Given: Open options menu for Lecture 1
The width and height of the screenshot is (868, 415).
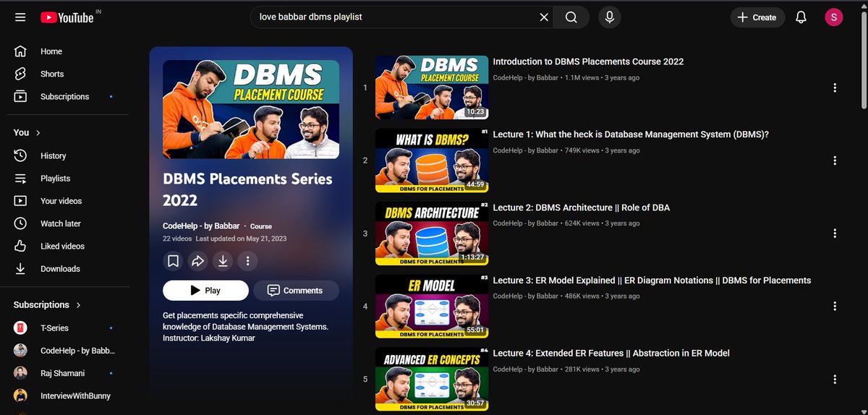Looking at the screenshot, I should pyautogui.click(x=835, y=161).
